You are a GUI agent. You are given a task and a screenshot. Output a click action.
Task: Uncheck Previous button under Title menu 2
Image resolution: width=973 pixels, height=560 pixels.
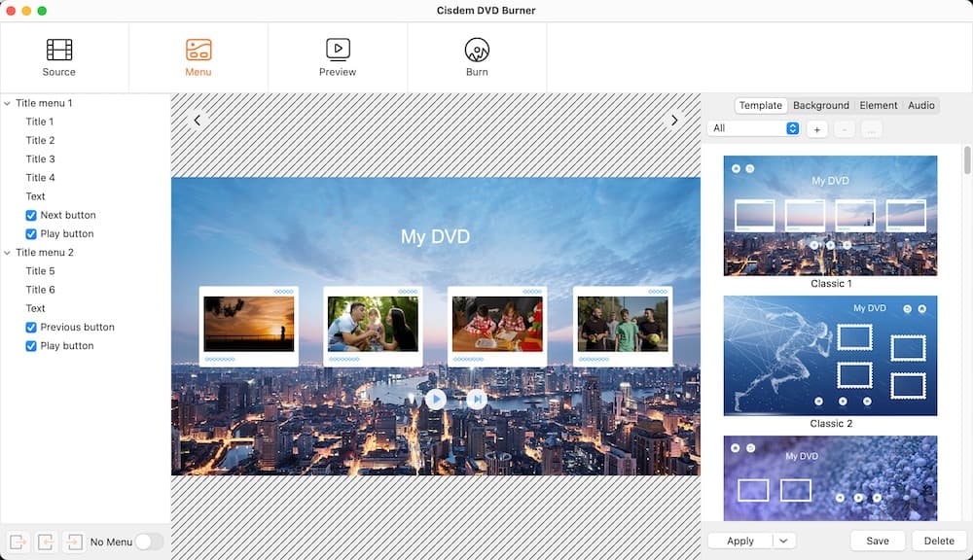coord(31,328)
